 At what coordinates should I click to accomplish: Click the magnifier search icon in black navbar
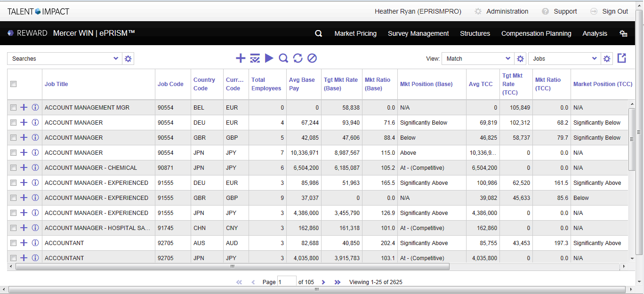pos(319,33)
